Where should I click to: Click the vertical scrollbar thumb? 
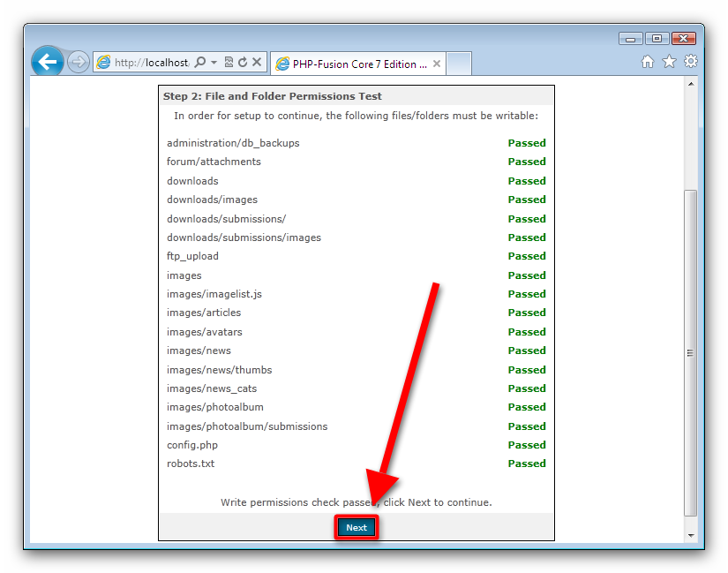691,351
